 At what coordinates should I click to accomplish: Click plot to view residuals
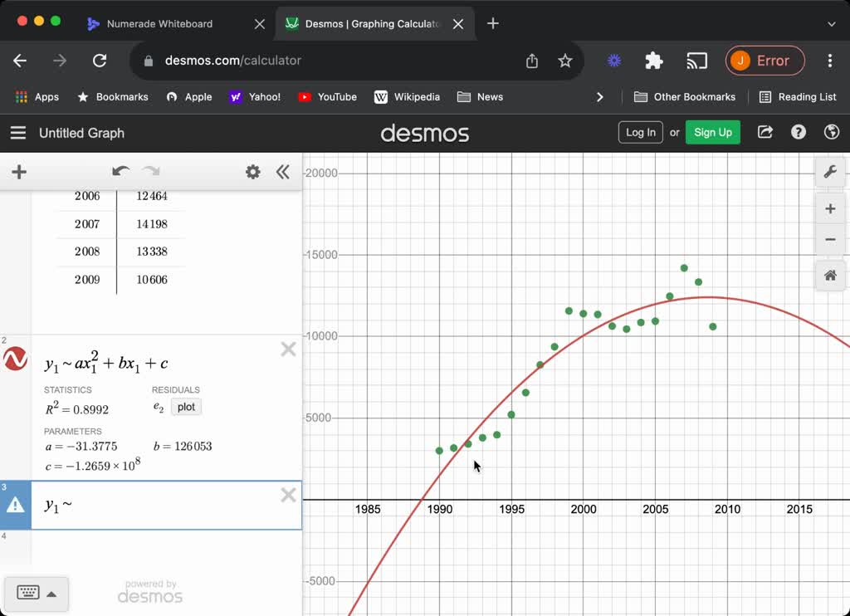pos(186,407)
